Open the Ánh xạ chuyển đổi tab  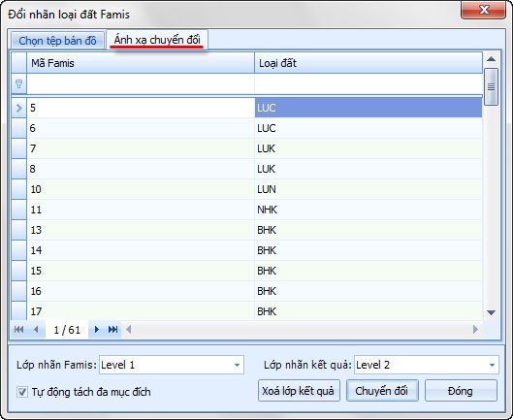[x=157, y=40]
